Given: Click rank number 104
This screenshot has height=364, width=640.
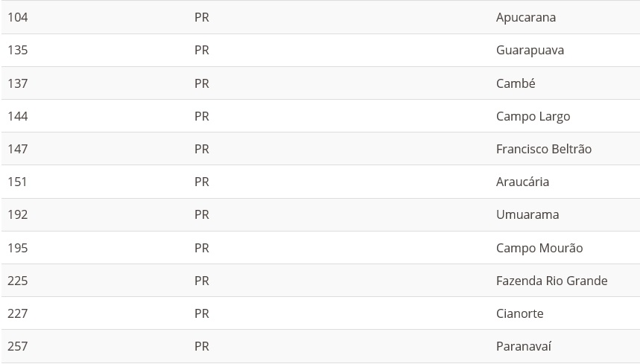Looking at the screenshot, I should coord(17,17).
